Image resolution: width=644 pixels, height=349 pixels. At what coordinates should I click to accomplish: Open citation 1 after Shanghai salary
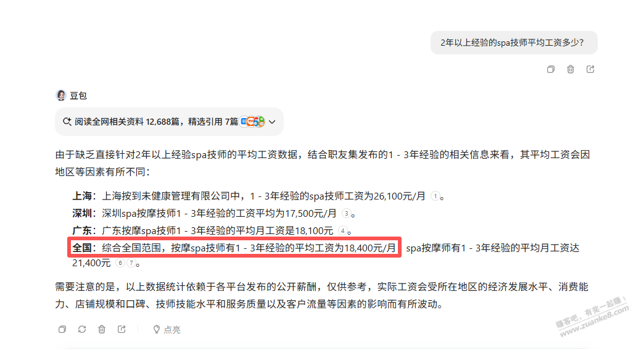point(436,196)
